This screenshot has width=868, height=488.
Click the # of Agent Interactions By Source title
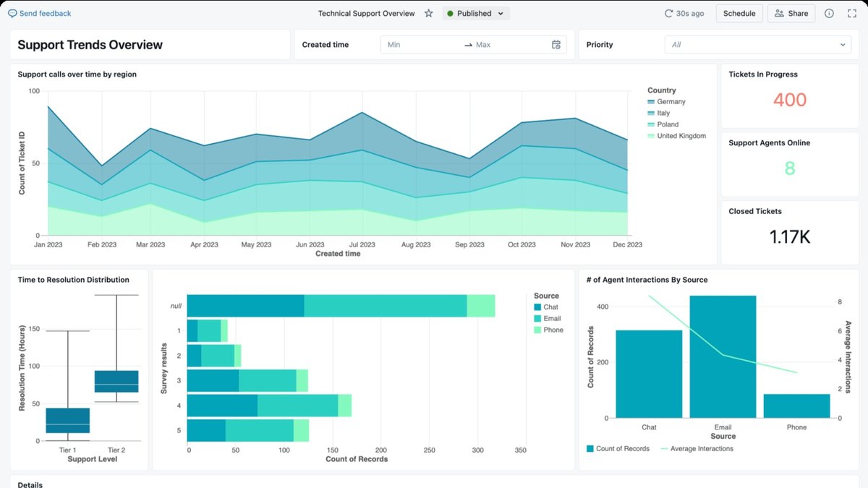pos(647,280)
